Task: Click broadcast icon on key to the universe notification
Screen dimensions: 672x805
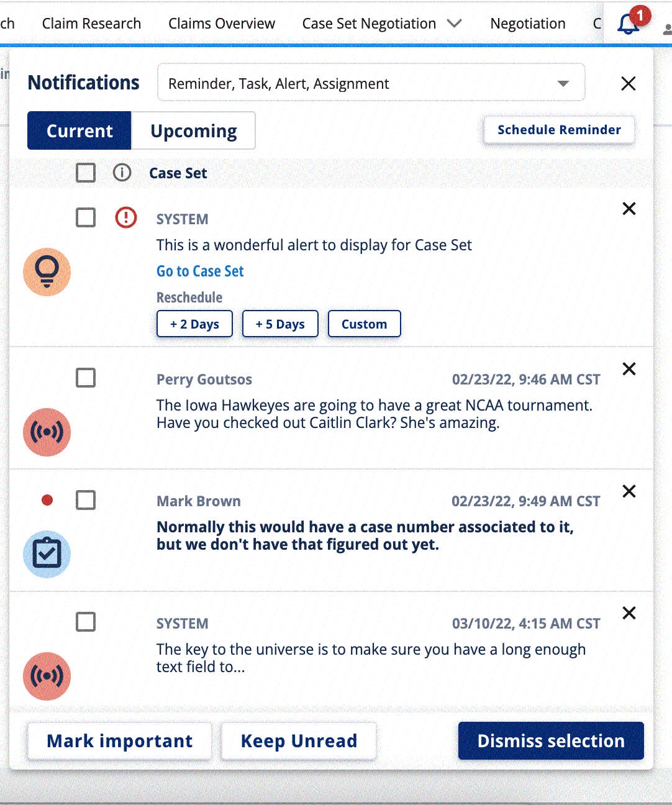Action: (47, 676)
